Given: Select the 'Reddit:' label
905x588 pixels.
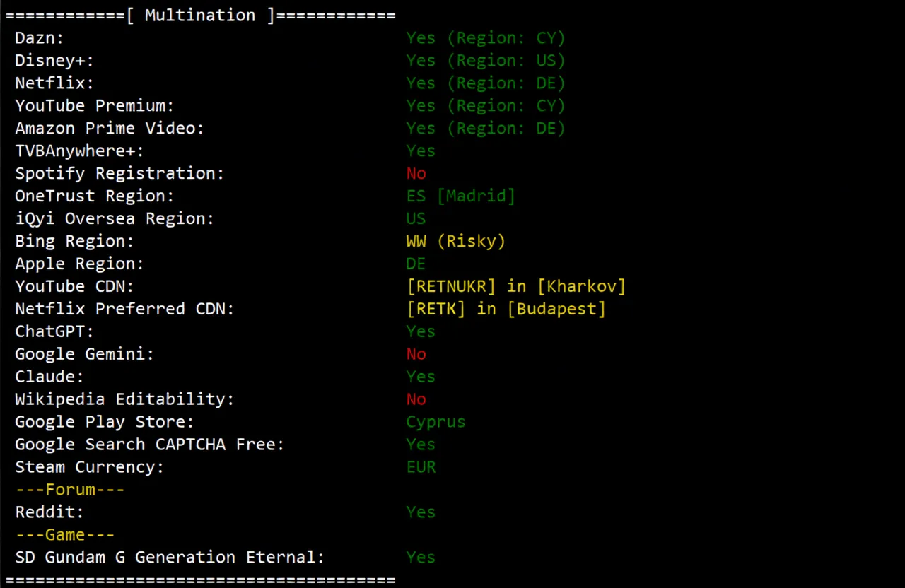Looking at the screenshot, I should (49, 513).
